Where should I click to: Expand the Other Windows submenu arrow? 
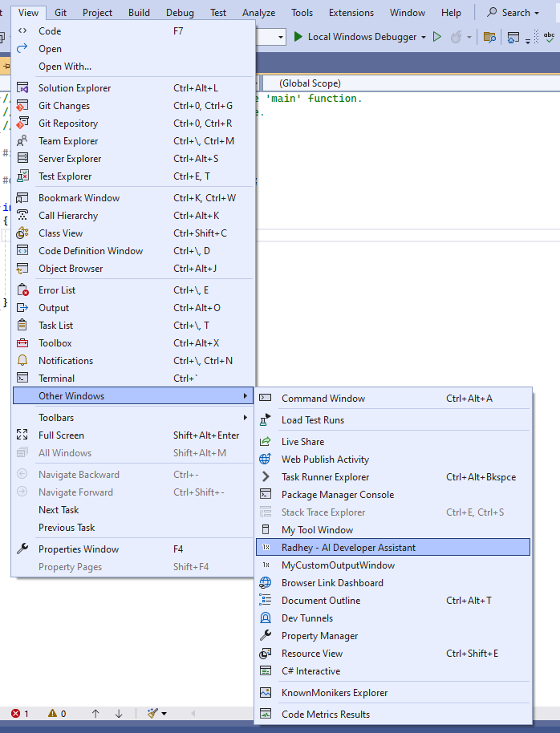[x=246, y=396]
